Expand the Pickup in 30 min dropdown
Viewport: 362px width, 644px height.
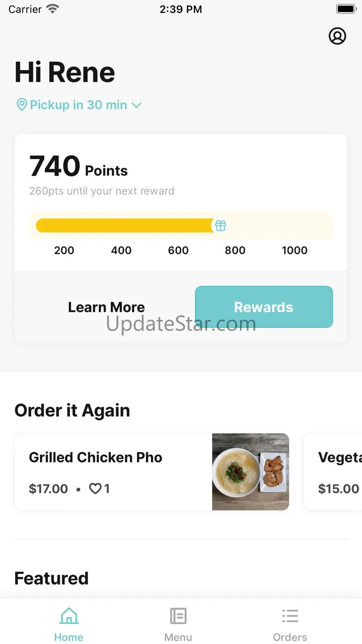[78, 105]
